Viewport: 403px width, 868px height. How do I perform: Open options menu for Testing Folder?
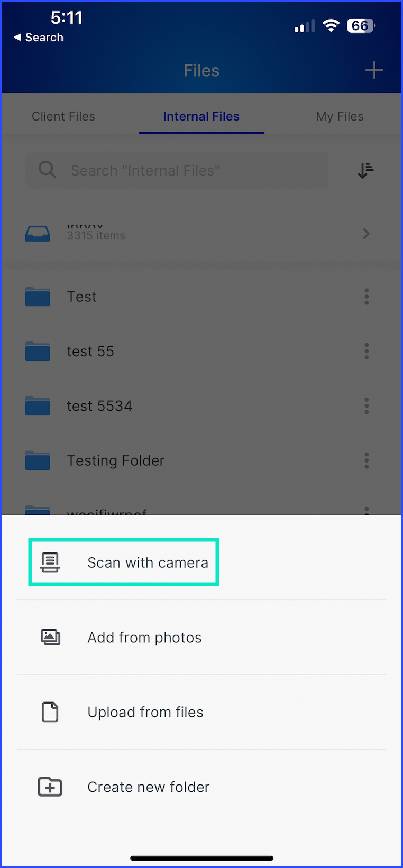[x=367, y=460]
